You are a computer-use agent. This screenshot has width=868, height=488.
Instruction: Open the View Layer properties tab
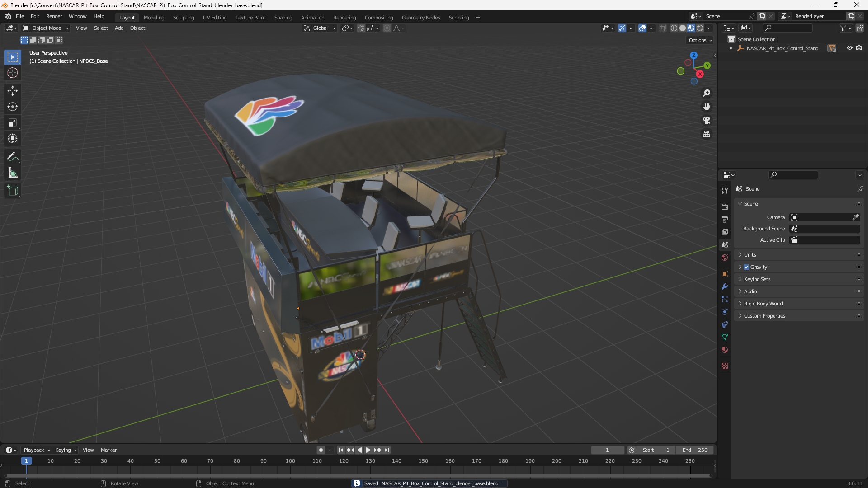click(725, 232)
